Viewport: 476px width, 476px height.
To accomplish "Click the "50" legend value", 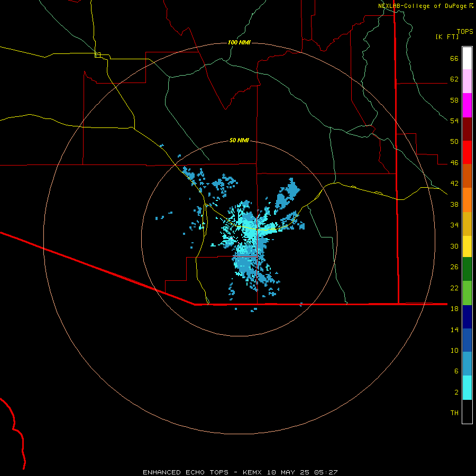I will (454, 142).
